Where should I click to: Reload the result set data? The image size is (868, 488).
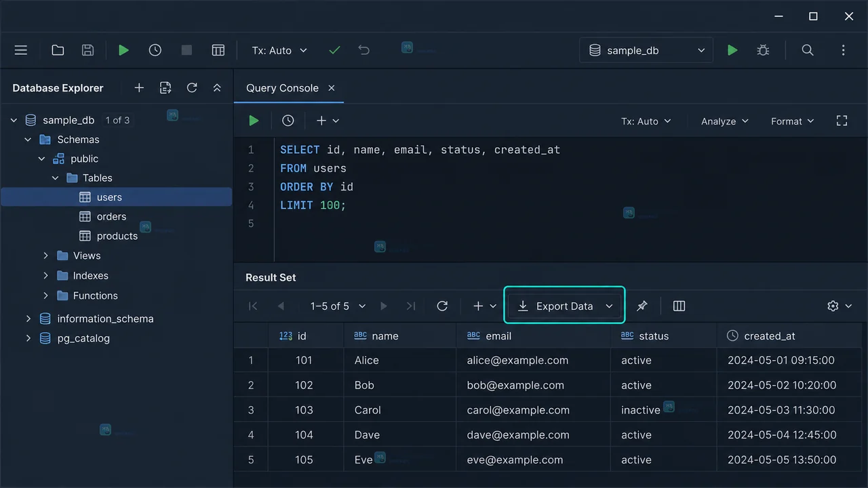442,306
